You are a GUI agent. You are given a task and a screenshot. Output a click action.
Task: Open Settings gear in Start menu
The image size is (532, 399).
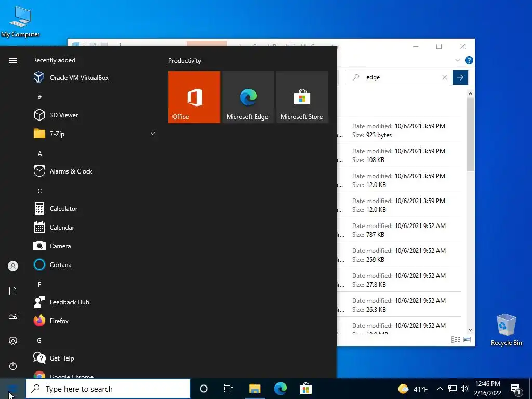click(13, 341)
